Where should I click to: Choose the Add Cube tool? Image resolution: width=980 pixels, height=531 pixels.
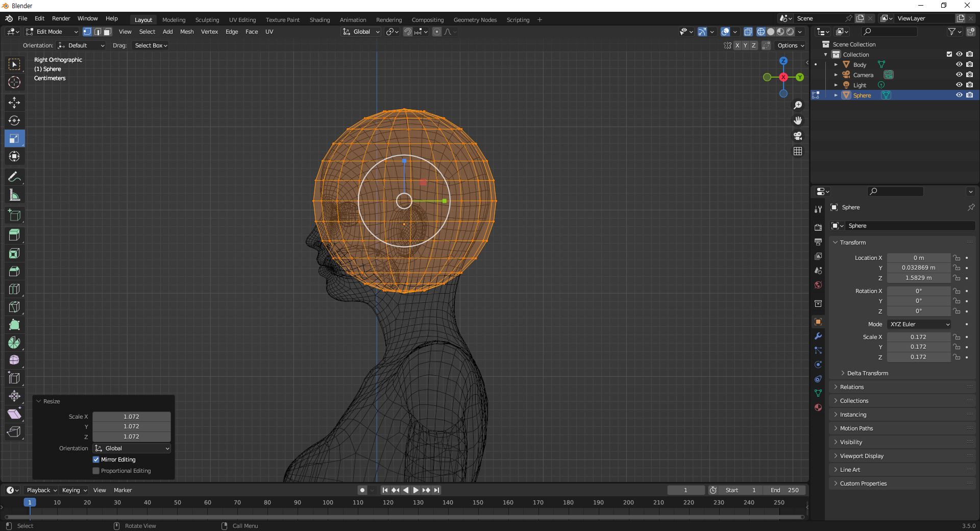pos(14,215)
